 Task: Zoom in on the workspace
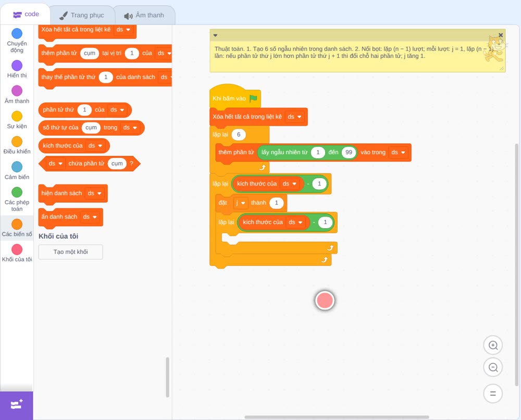pos(493,345)
